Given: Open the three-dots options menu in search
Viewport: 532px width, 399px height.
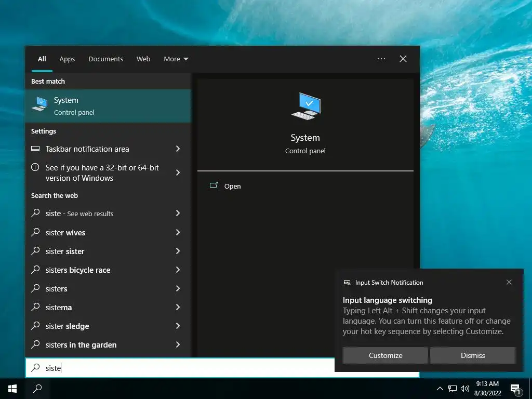Looking at the screenshot, I should point(381,59).
